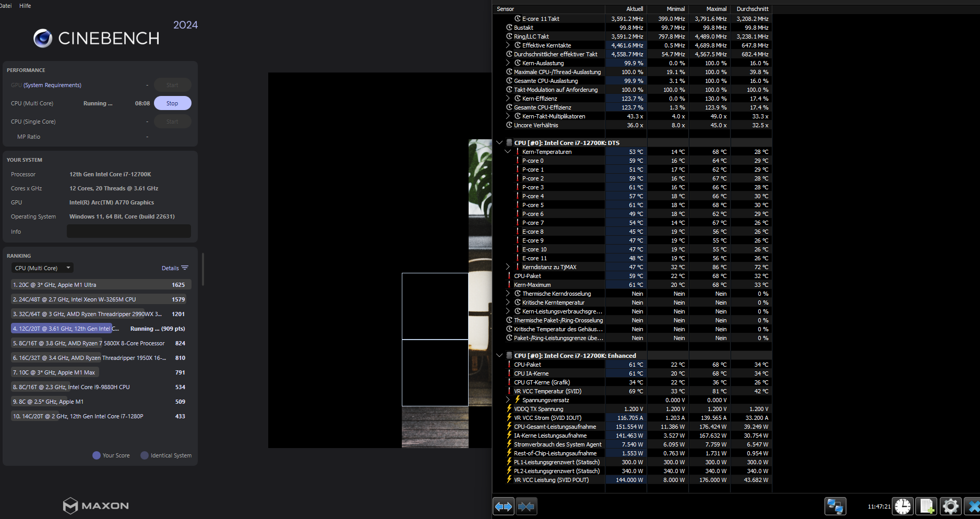The height and width of the screenshot is (519, 980).
Task: Click lightning icon beside VDDQ TX Spannung
Action: point(509,408)
